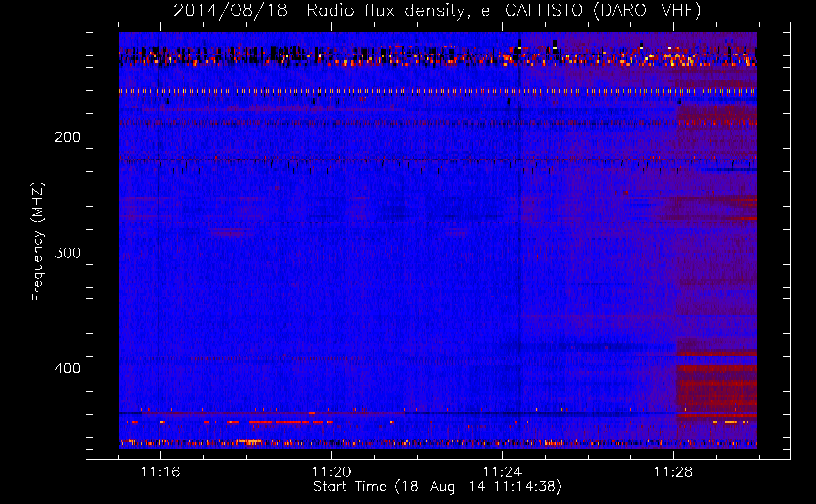
Task: Click the plot title 'Radio flux density, e-CALLISTO (DARO-VHF)'
Action: click(503, 10)
